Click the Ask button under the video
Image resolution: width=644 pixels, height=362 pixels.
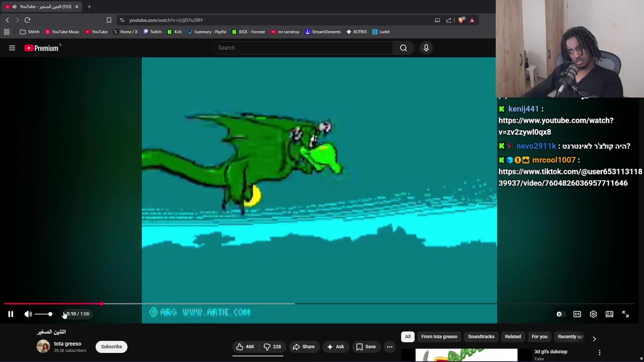tap(335, 346)
